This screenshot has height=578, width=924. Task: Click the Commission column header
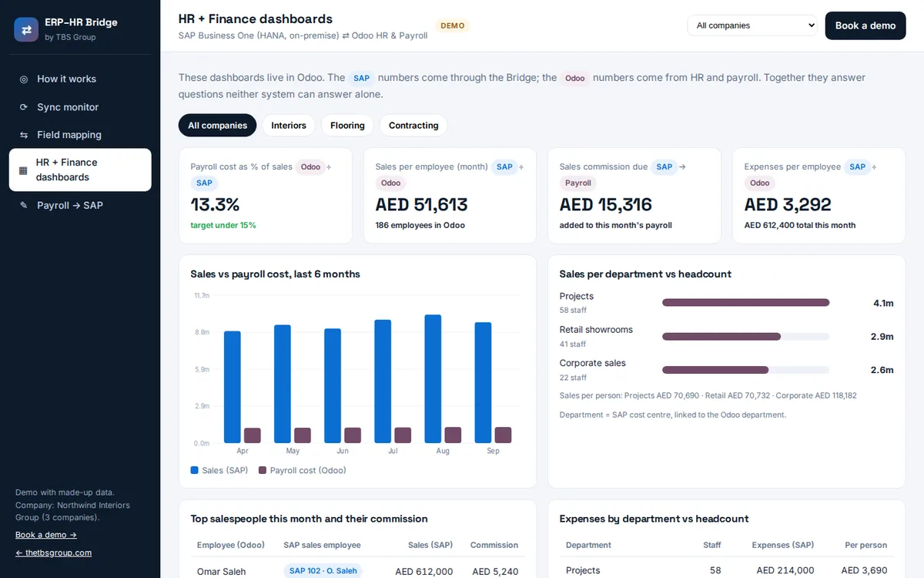tap(494, 545)
